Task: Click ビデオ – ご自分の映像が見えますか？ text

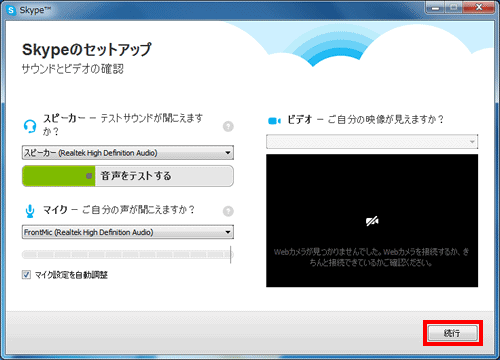Action: (x=366, y=119)
